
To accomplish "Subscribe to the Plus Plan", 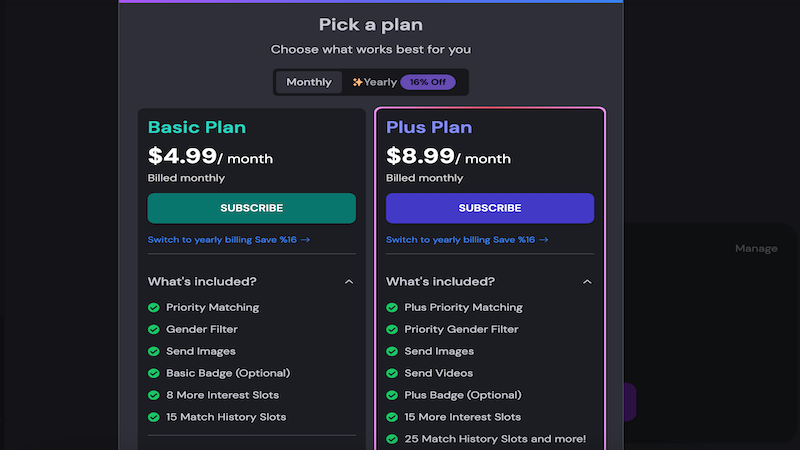I will [490, 208].
